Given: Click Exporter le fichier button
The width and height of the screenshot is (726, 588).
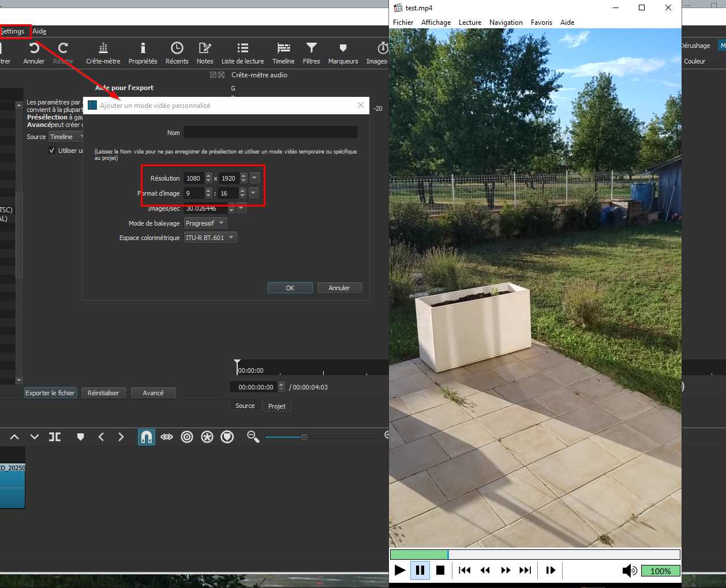Looking at the screenshot, I should click(x=50, y=393).
